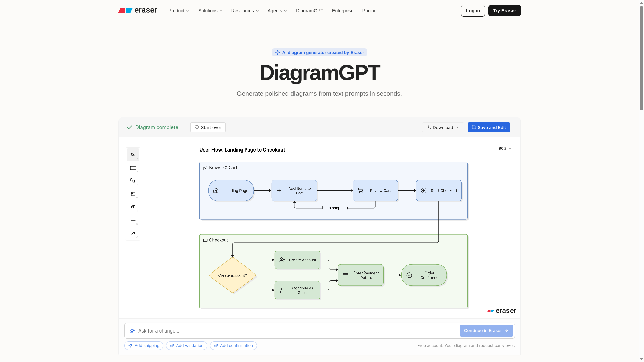
Task: Select the icon search tool
Action: 133,181
